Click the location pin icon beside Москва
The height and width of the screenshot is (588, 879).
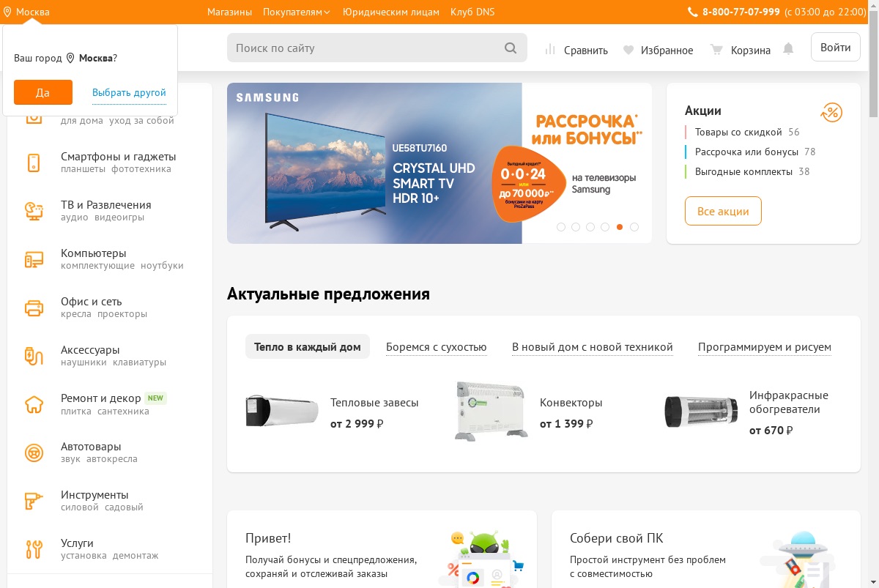(x=7, y=12)
